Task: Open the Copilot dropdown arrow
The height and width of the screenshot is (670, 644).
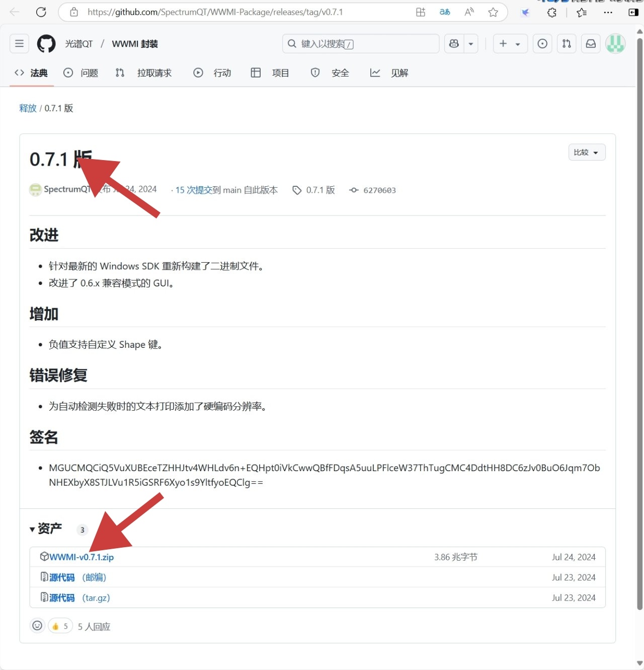Action: (471, 44)
